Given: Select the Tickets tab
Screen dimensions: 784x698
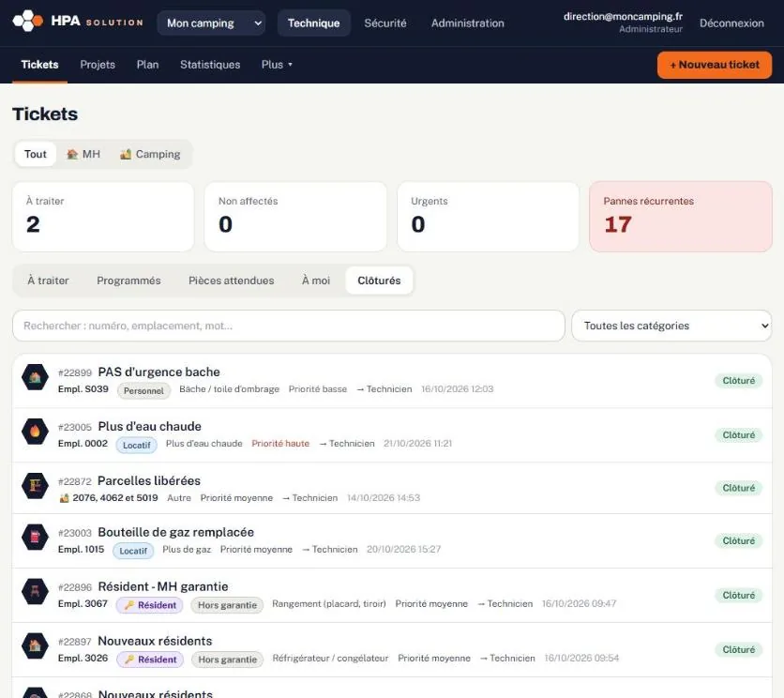Looking at the screenshot, I should 39,65.
